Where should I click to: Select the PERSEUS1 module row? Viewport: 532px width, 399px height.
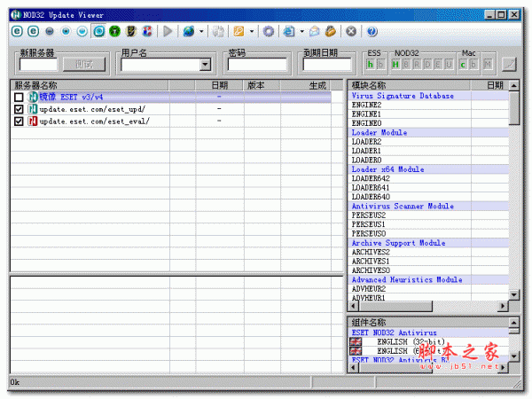(428, 224)
